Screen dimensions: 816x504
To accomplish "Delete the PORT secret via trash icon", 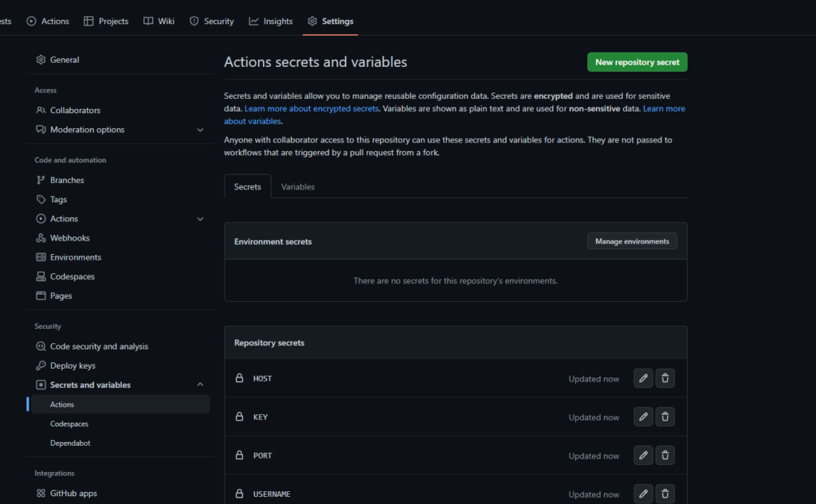I will [665, 455].
